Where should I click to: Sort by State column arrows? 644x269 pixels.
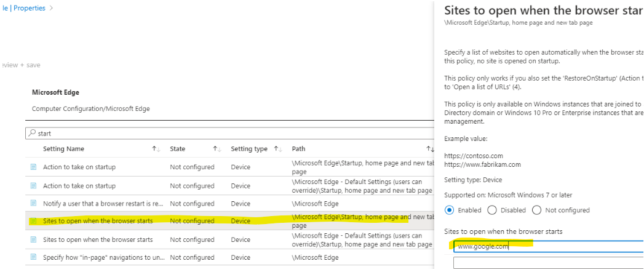(217, 149)
